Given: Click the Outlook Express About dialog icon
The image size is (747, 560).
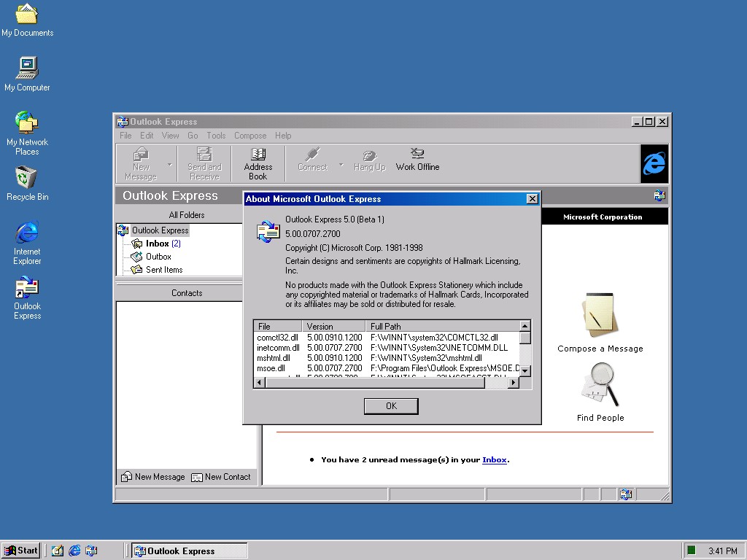Looking at the screenshot, I should click(268, 231).
